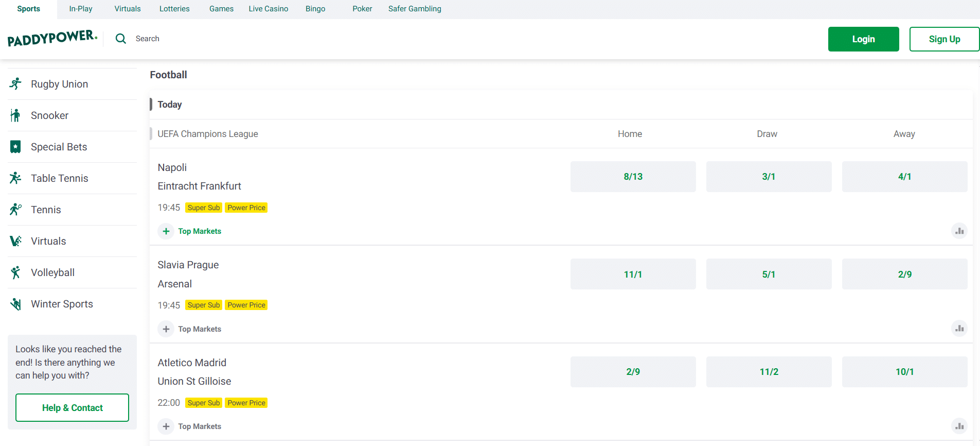This screenshot has height=446, width=980.
Task: Go to Paddy Power home logo
Action: pos(52,38)
